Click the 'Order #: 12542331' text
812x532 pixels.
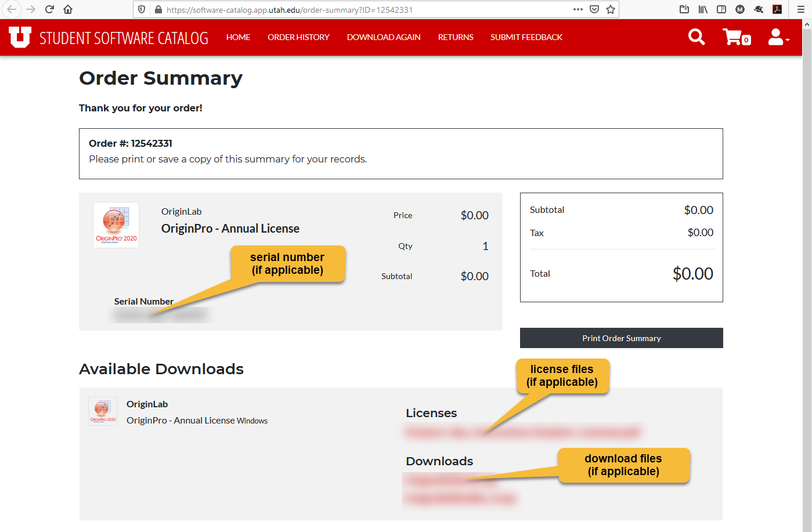point(131,143)
